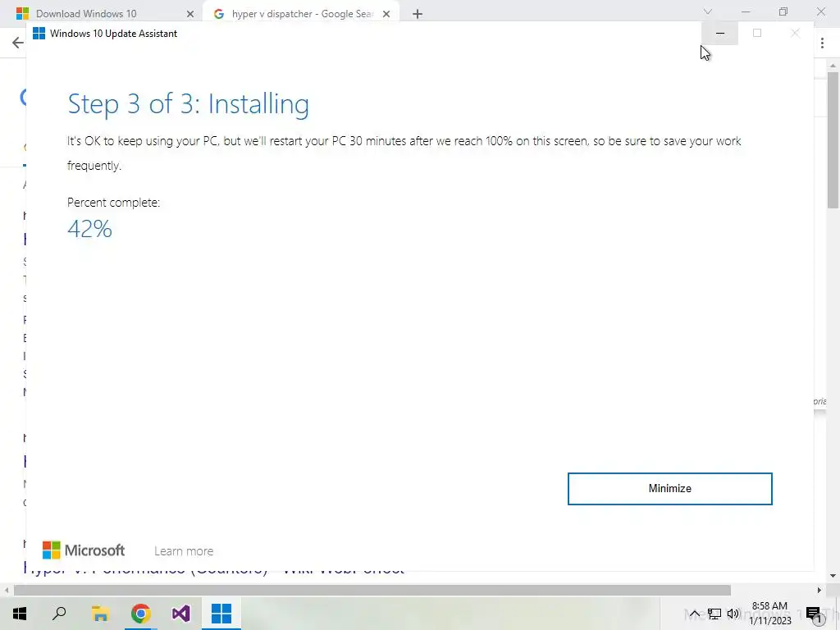The height and width of the screenshot is (630, 840).
Task: Minimize the Chrome browser window
Action: (x=745, y=11)
